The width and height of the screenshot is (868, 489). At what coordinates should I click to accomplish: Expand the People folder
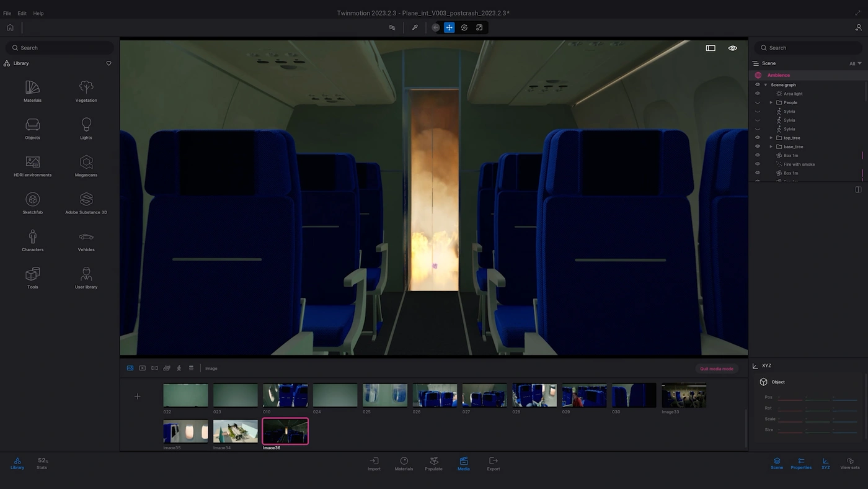771,102
